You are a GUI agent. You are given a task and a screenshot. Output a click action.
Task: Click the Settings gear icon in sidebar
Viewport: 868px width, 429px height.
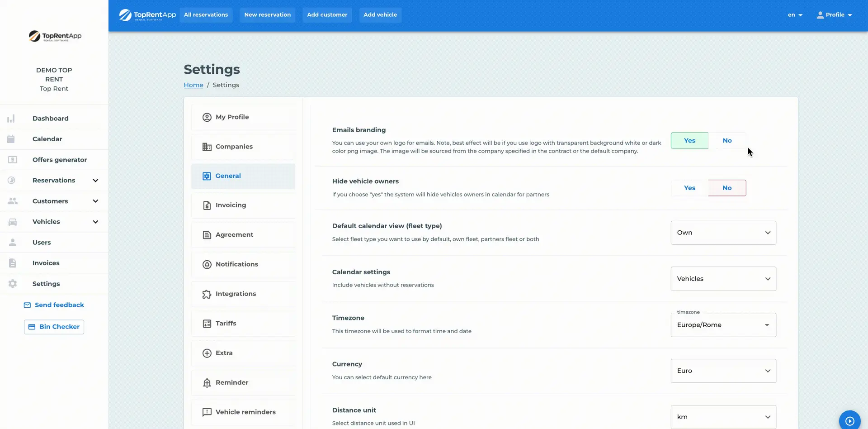(13, 284)
